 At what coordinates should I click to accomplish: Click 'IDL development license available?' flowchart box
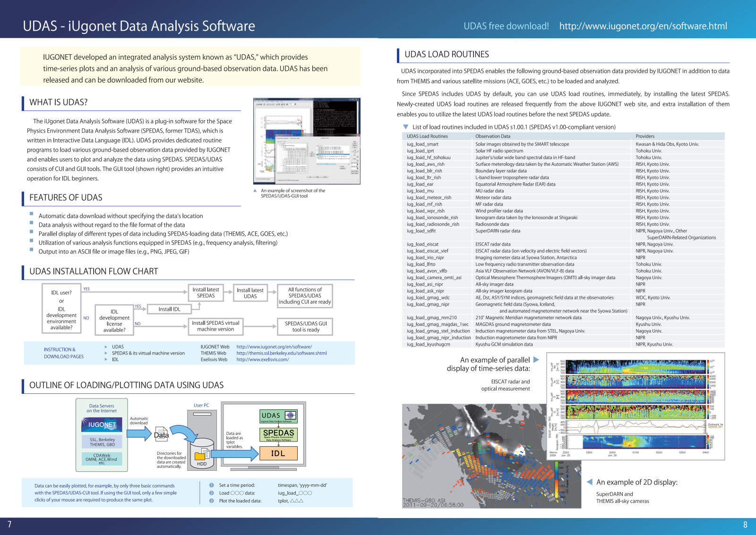(x=114, y=321)
